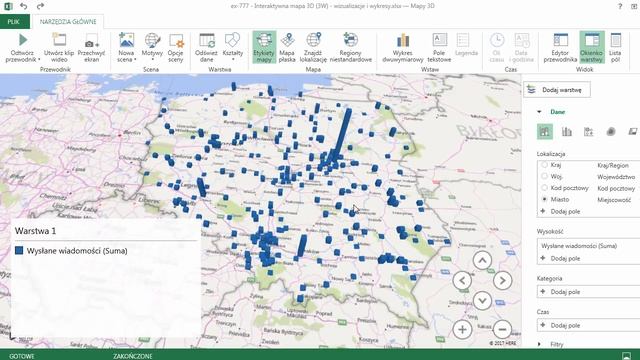Open the PLIK file tab

[14, 22]
